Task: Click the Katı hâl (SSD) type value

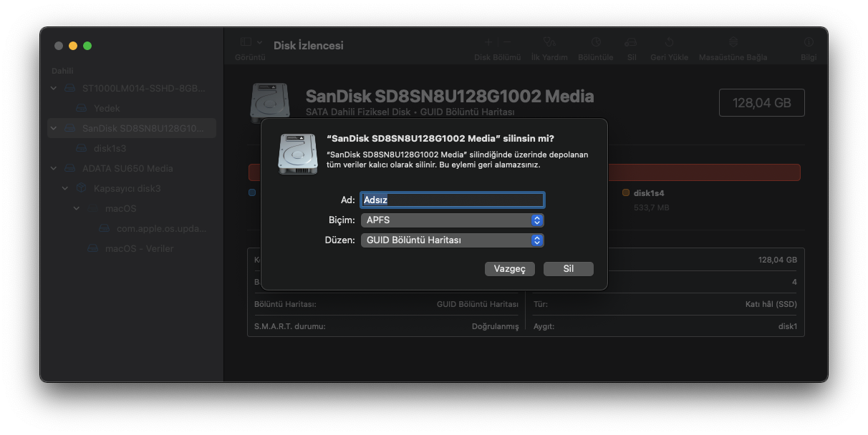Action: 771,304
